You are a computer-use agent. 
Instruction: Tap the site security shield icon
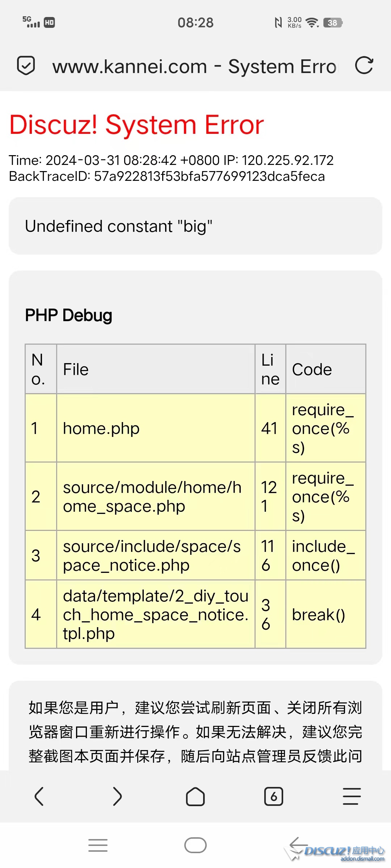pos(26,66)
